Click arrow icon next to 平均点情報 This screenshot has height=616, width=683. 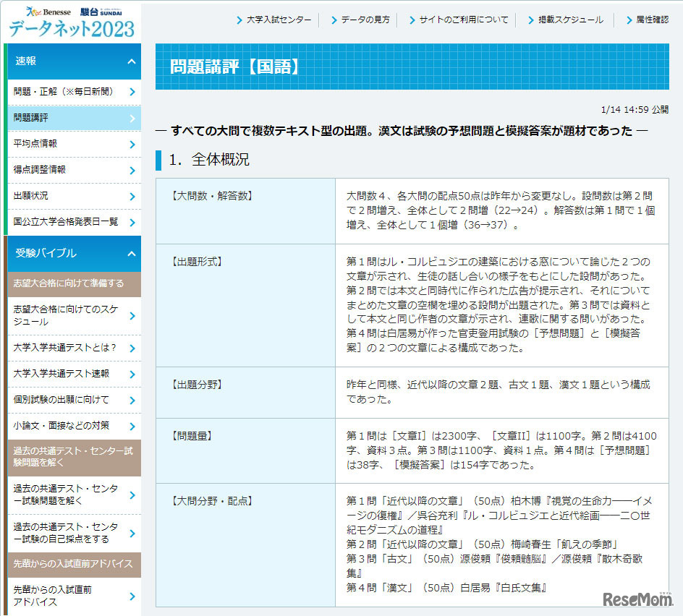(132, 144)
